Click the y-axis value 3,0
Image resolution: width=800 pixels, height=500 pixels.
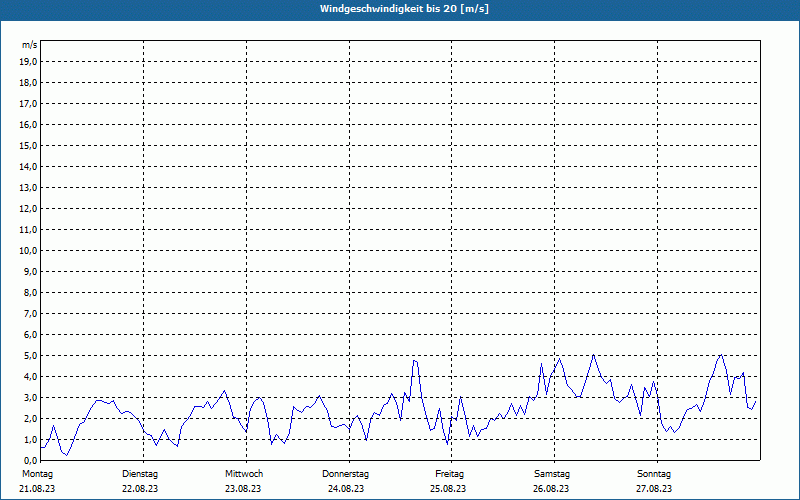point(30,397)
